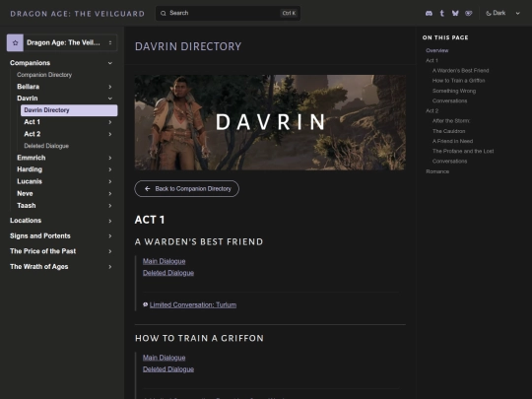This screenshot has width=532, height=399.
Task: Expand the Signs and Portents chevron
Action: coord(110,236)
